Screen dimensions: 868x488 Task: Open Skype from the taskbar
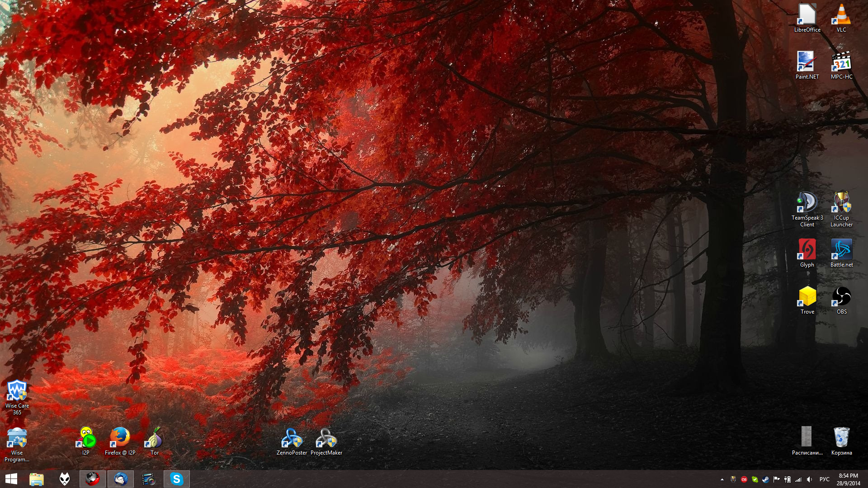pyautogui.click(x=176, y=479)
